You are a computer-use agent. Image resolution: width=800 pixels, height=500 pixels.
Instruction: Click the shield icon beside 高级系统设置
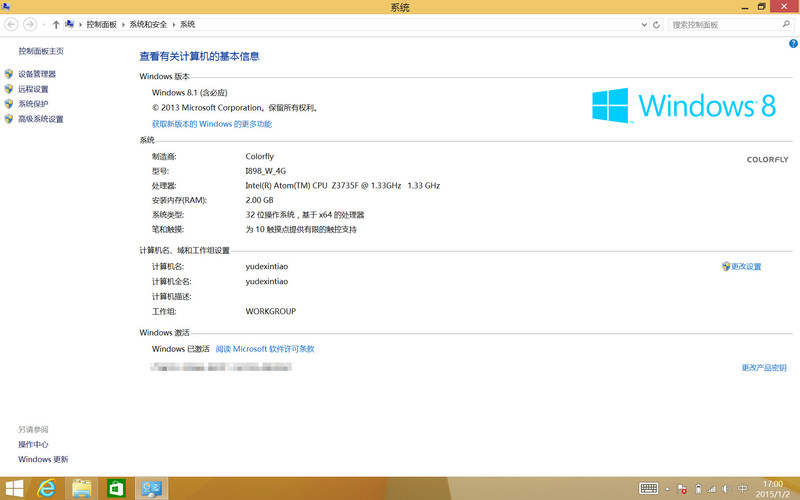9,119
